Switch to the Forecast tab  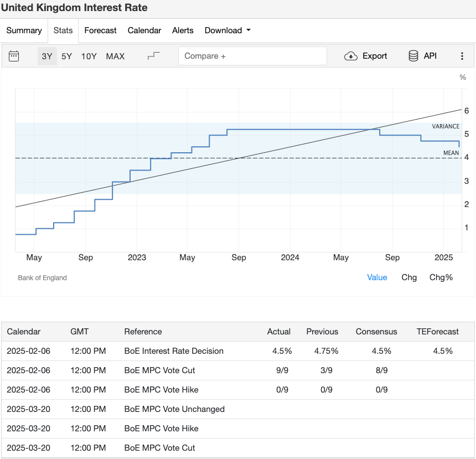100,30
